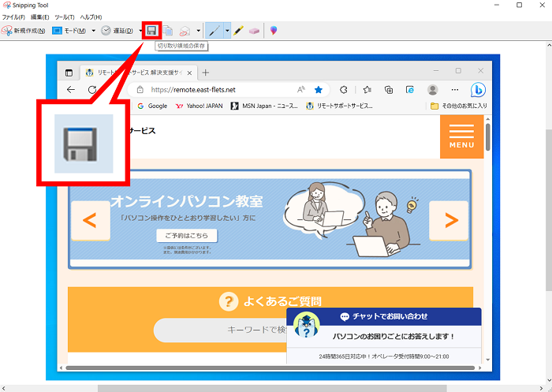This screenshot has height=392, width=552.
Task: Click the IE mode icon in Edge toolbar
Action: (410, 90)
